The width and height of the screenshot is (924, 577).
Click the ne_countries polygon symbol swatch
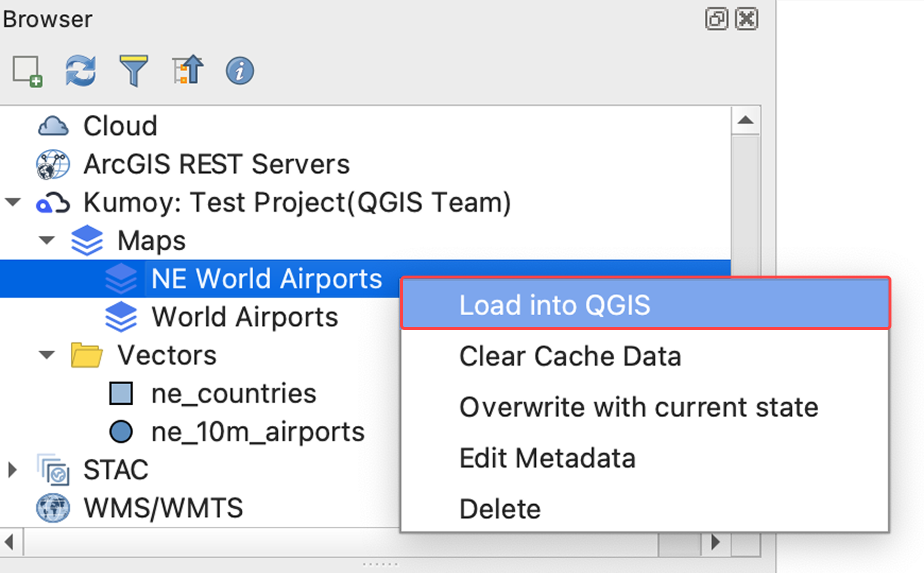tap(122, 393)
